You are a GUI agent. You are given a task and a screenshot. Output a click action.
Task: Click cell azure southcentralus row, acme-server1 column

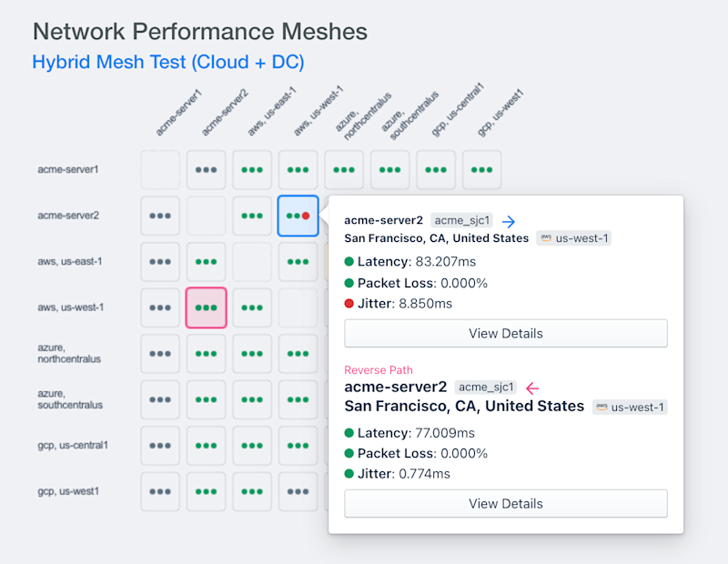(x=160, y=399)
